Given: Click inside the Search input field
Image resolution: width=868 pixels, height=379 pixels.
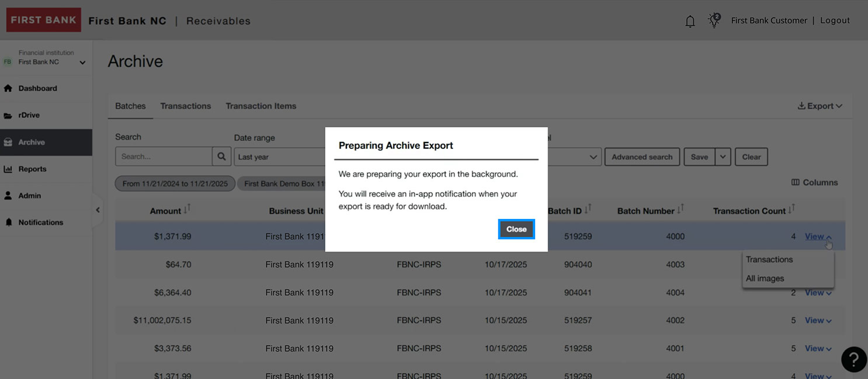Looking at the screenshot, I should point(164,156).
